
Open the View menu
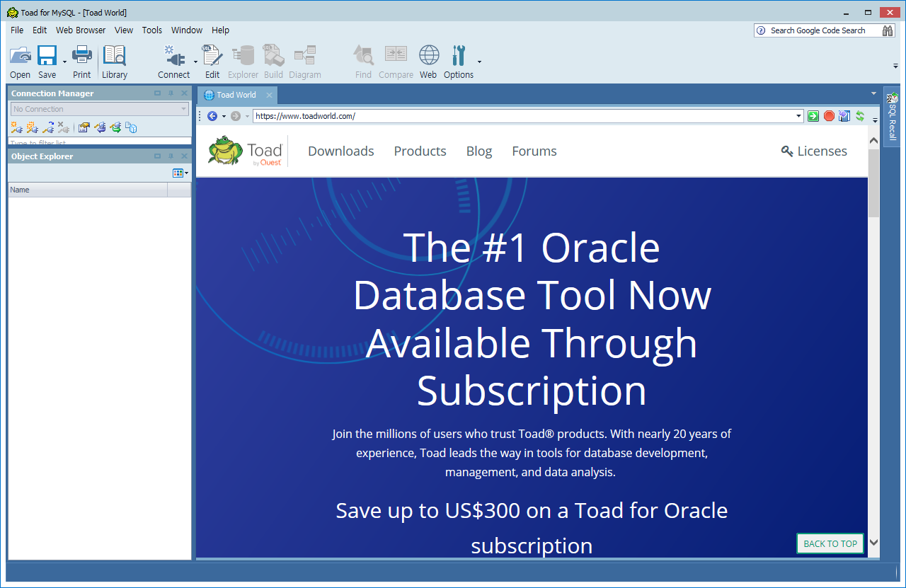tap(124, 30)
